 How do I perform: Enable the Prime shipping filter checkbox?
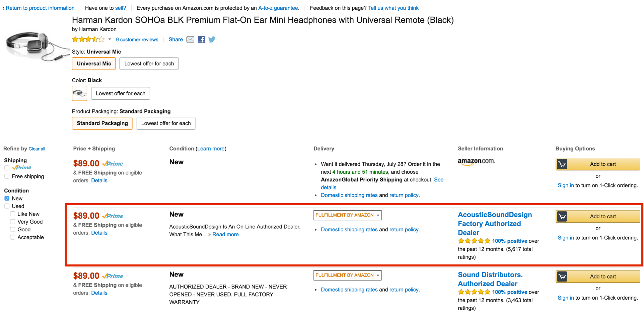7,168
